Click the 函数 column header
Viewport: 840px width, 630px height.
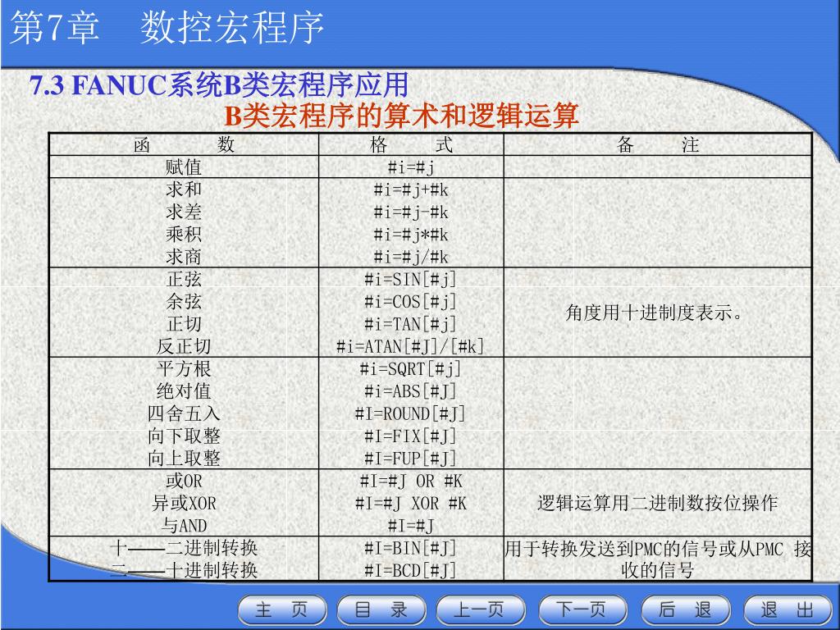[184, 144]
